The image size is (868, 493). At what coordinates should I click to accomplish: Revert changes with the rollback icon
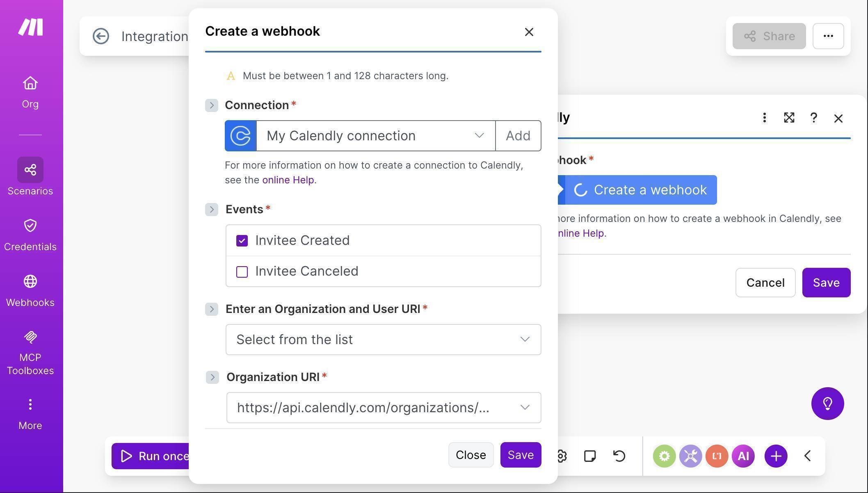pos(619,455)
